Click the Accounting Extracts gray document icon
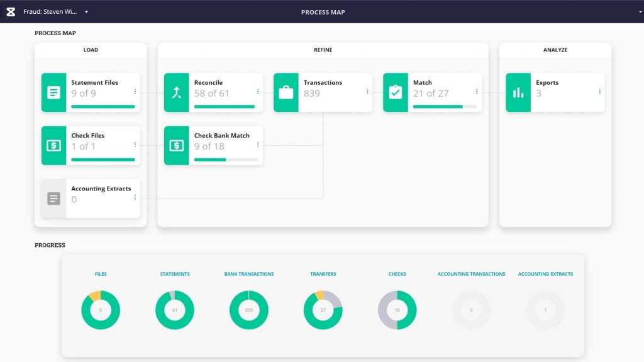Viewport: 644px width, 362px height. tap(54, 199)
